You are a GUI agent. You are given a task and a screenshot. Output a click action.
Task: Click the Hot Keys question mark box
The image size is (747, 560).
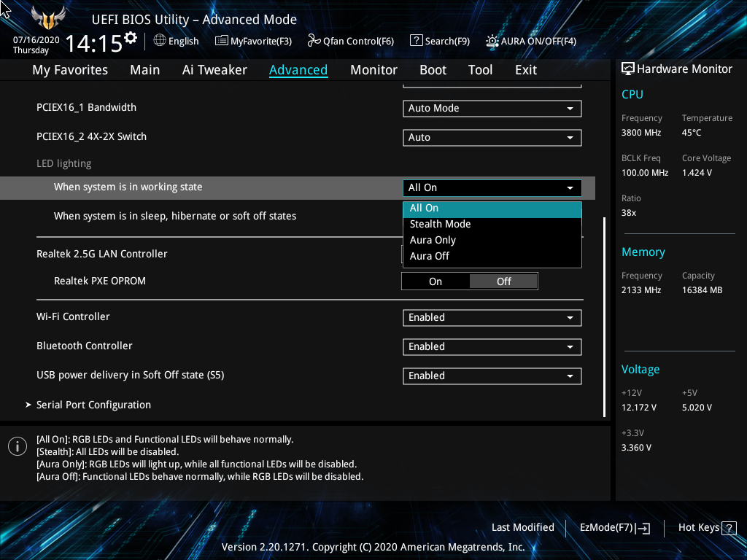click(729, 528)
